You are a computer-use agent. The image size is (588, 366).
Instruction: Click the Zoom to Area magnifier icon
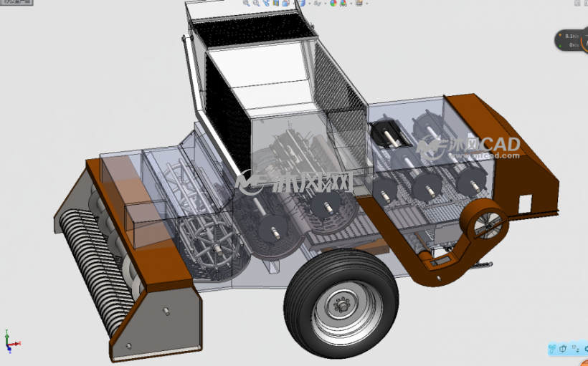tap(256, 3)
